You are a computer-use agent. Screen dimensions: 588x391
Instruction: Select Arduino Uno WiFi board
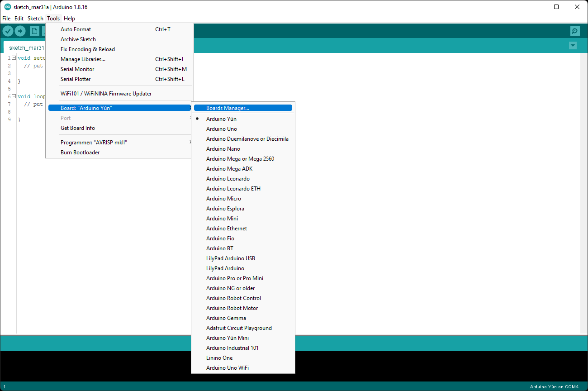click(x=243, y=368)
